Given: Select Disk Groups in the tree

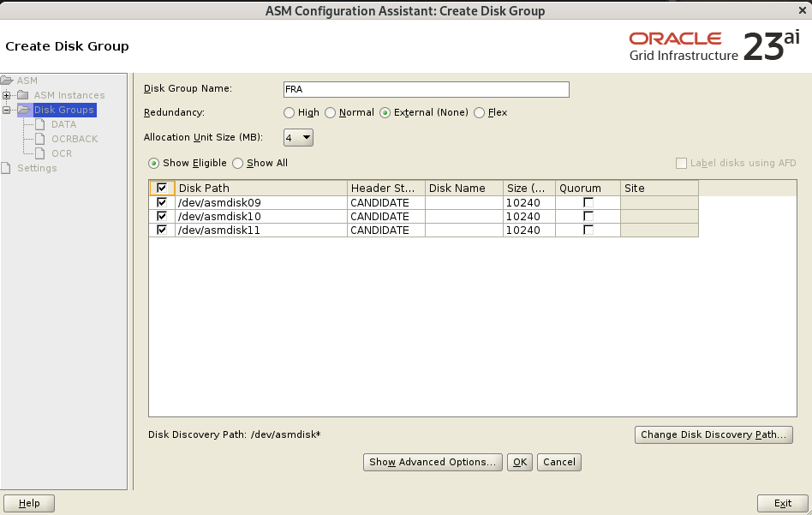Looking at the screenshot, I should [x=64, y=110].
